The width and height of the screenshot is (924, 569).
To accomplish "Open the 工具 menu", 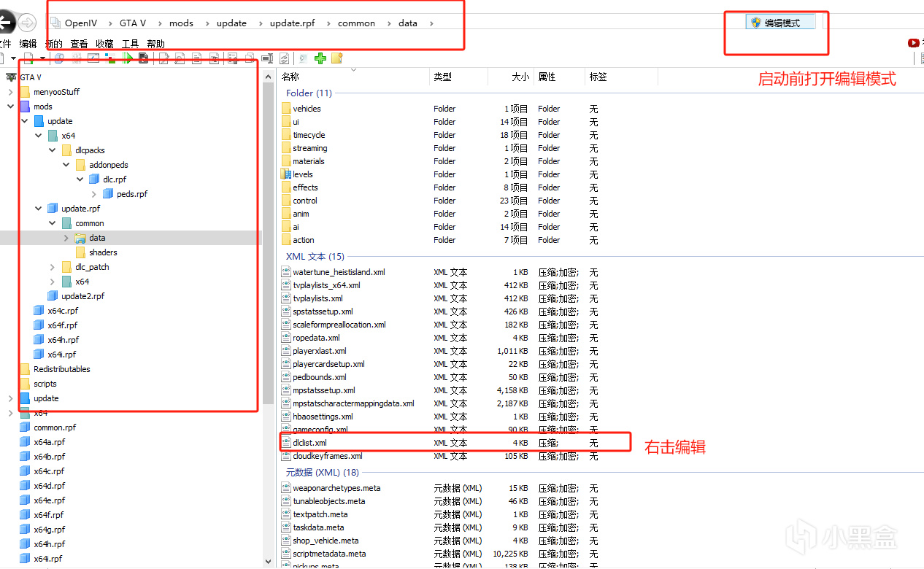I will tap(130, 44).
